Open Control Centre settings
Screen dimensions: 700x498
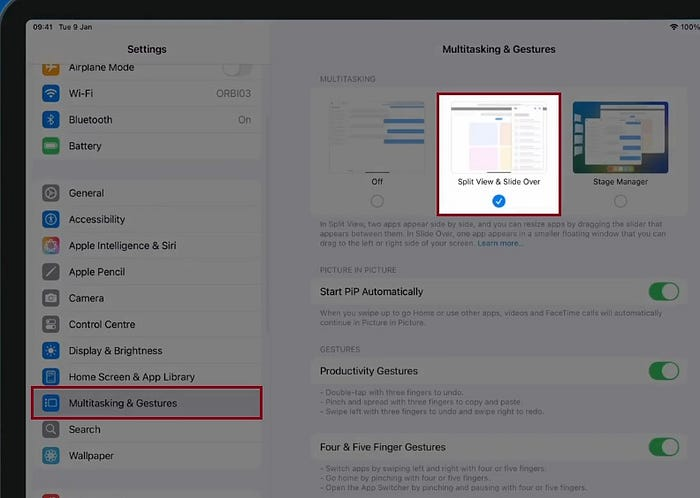[x=147, y=324]
